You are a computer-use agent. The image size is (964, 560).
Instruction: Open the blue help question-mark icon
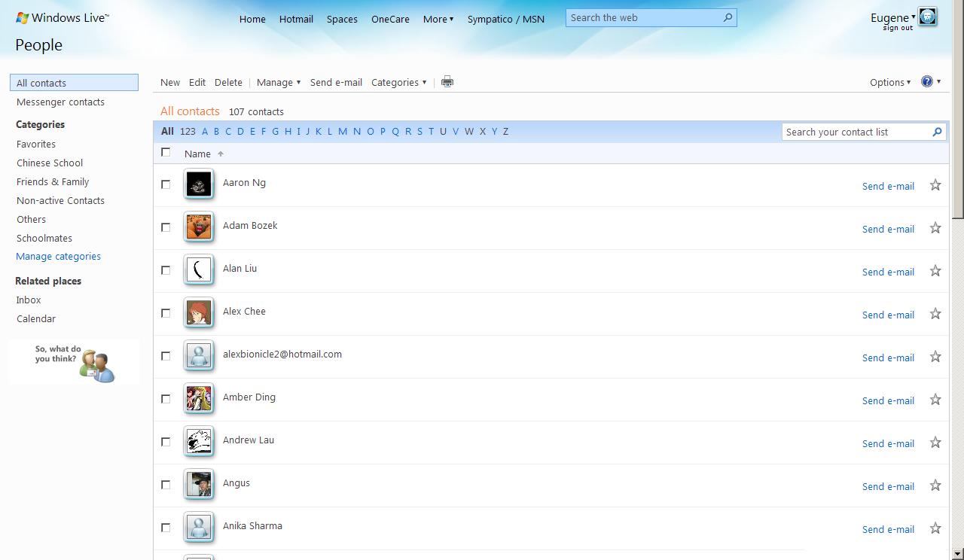(x=927, y=81)
